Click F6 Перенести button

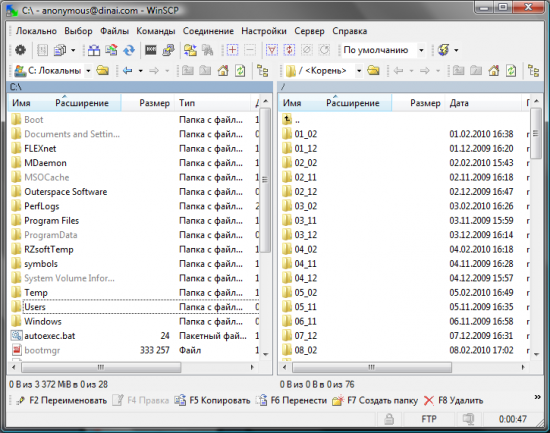[291, 400]
